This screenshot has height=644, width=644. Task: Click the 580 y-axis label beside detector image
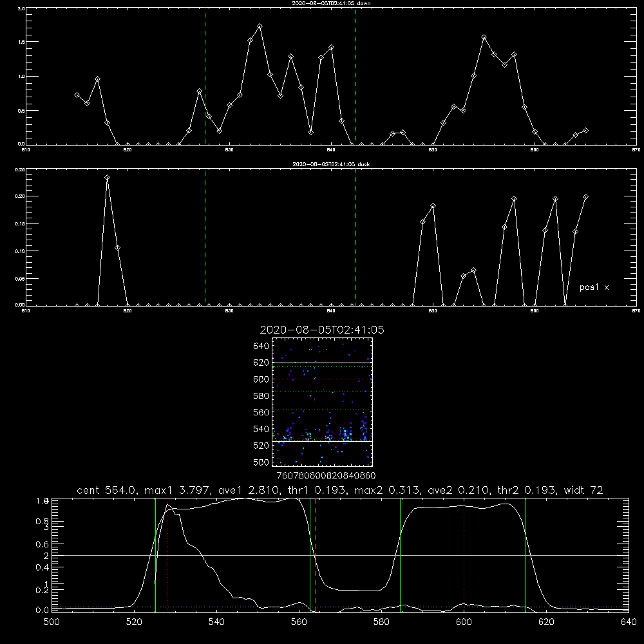click(x=261, y=396)
